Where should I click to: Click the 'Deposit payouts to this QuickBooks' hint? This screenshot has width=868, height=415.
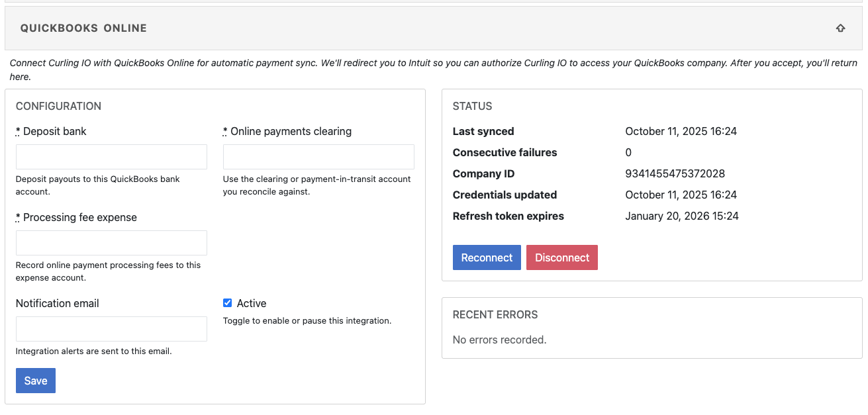click(98, 185)
